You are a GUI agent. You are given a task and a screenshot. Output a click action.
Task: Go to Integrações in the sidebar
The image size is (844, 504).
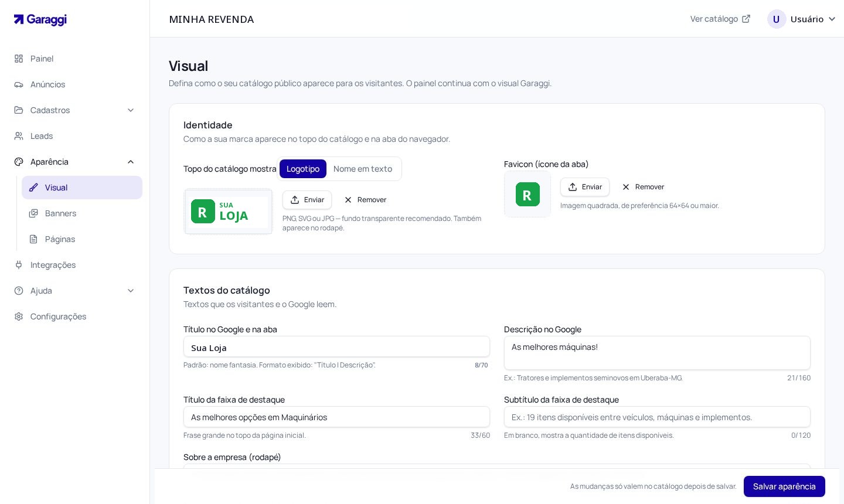click(x=74, y=265)
